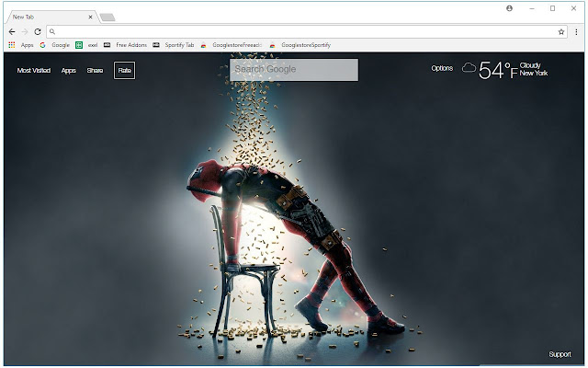Screen dimensions: 588x368
Task: Select the New Tab tab
Action: pyautogui.click(x=52, y=17)
